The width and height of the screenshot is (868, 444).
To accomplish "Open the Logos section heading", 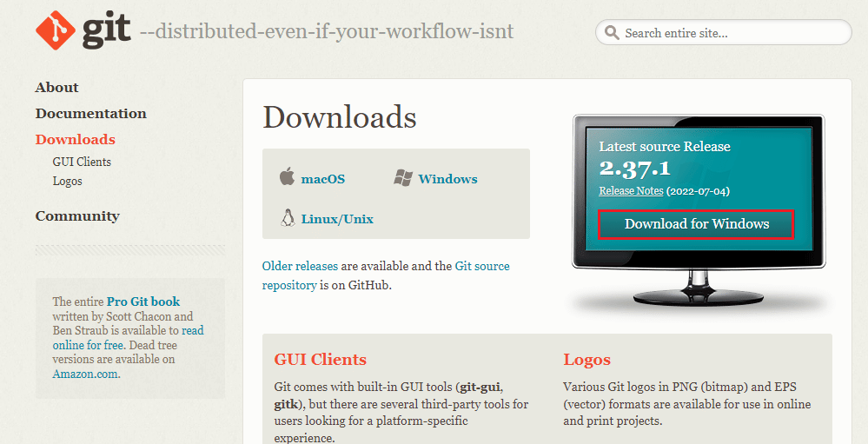I will (586, 360).
